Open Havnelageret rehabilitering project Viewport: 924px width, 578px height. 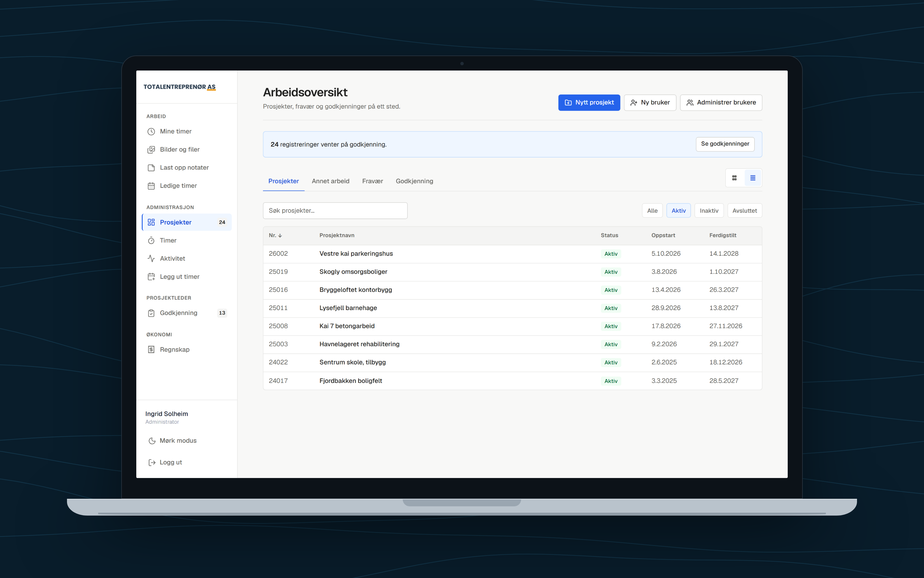pyautogui.click(x=513, y=344)
